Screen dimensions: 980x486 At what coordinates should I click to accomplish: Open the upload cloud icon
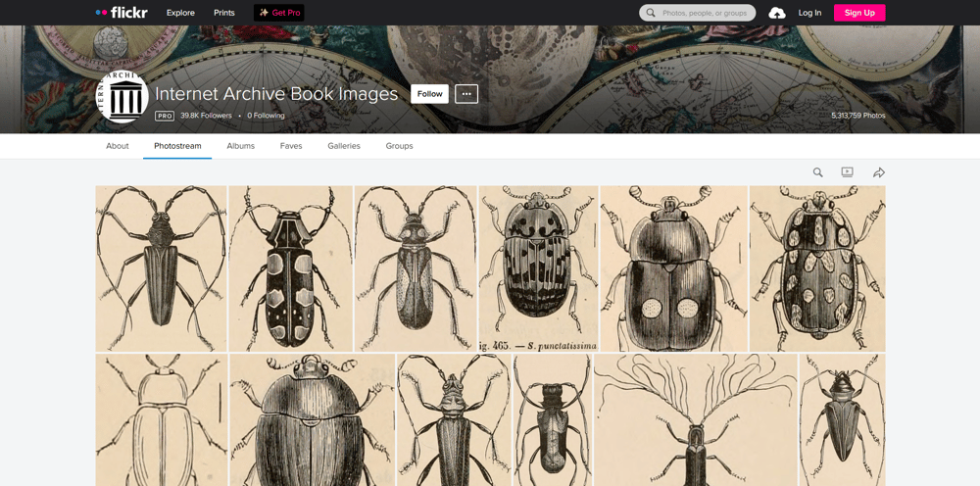777,13
